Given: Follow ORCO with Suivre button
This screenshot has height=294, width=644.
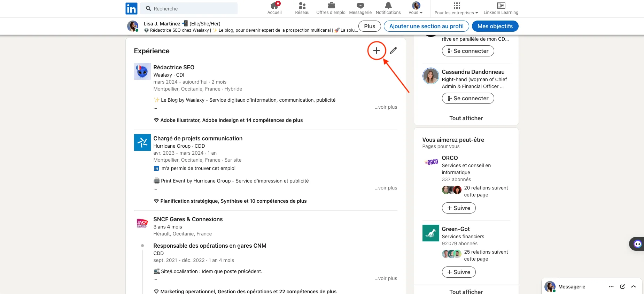Looking at the screenshot, I should tap(459, 208).
